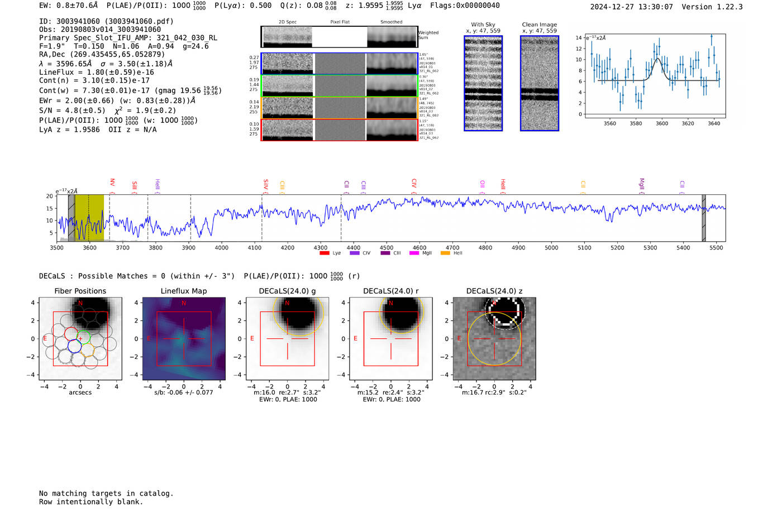Open the DECaLS(24.0) g image
Screen dimensions: 782x532
point(288,339)
